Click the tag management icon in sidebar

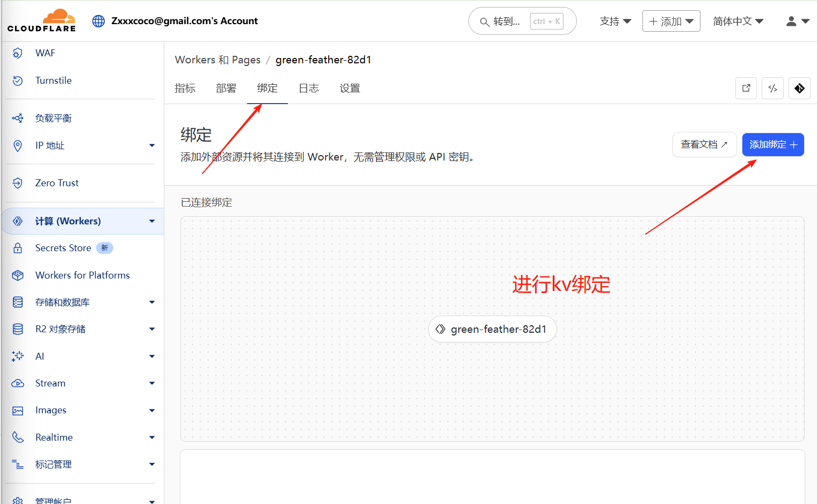coord(18,464)
